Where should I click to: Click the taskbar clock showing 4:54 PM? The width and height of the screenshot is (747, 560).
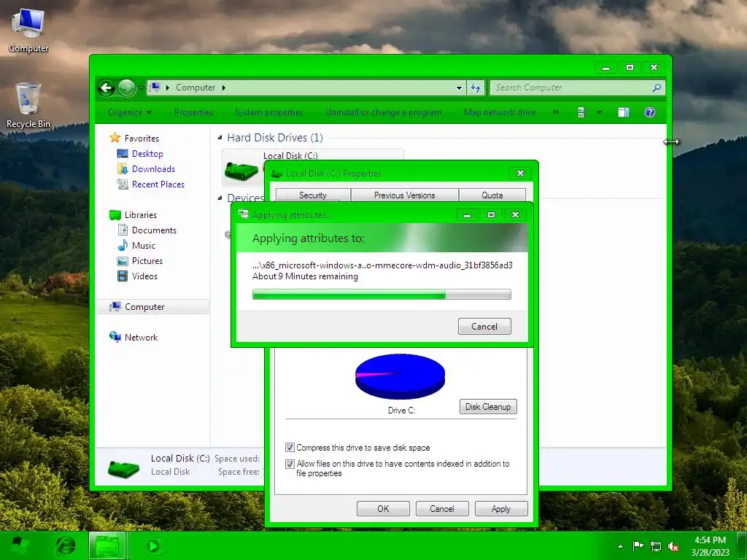point(711,546)
